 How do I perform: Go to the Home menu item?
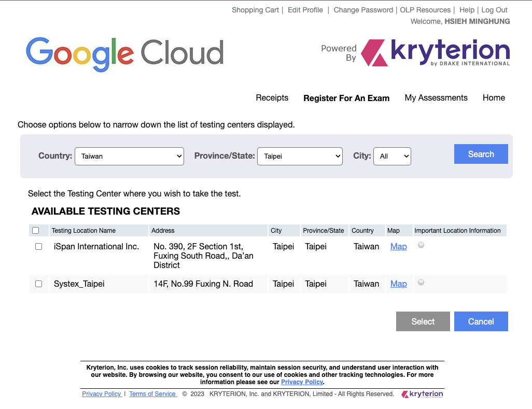[x=494, y=97]
